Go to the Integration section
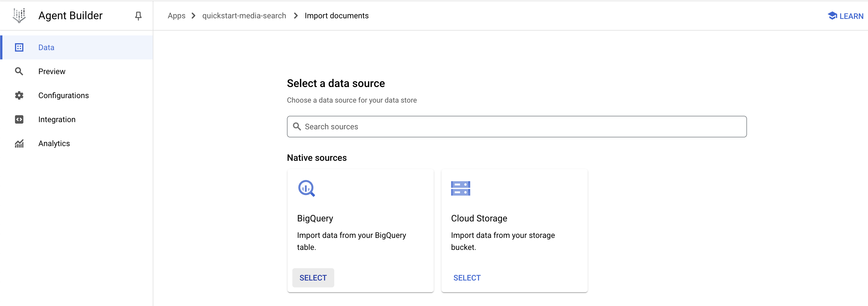 click(x=57, y=119)
